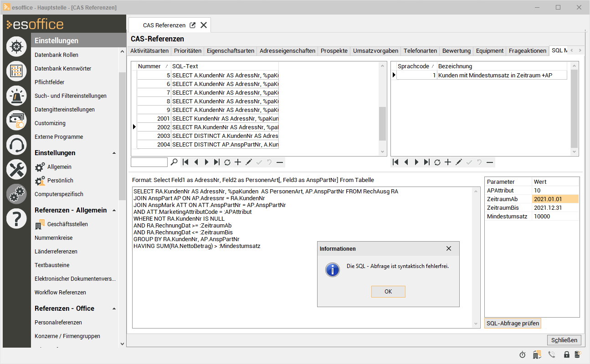Confirm the Informationen dialog with OK

click(388, 292)
